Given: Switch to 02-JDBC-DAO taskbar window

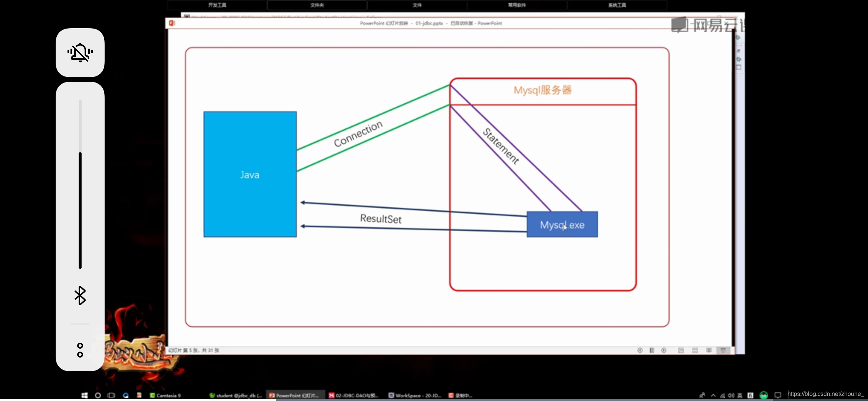Looking at the screenshot, I should [354, 395].
